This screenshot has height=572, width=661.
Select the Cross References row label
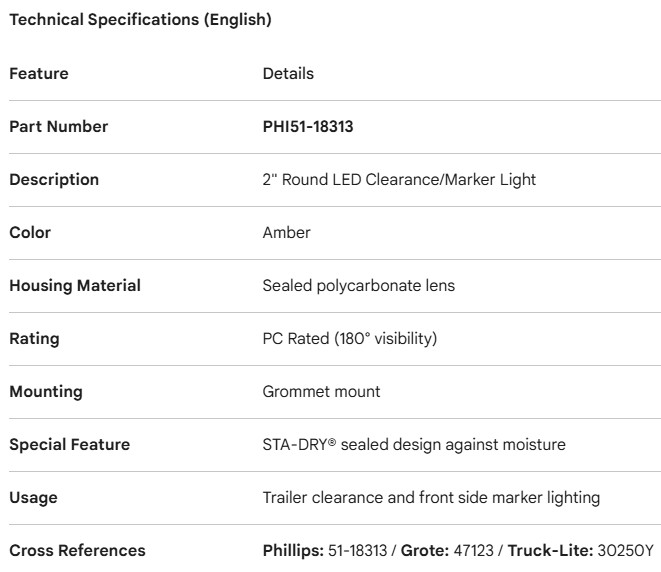tap(77, 551)
